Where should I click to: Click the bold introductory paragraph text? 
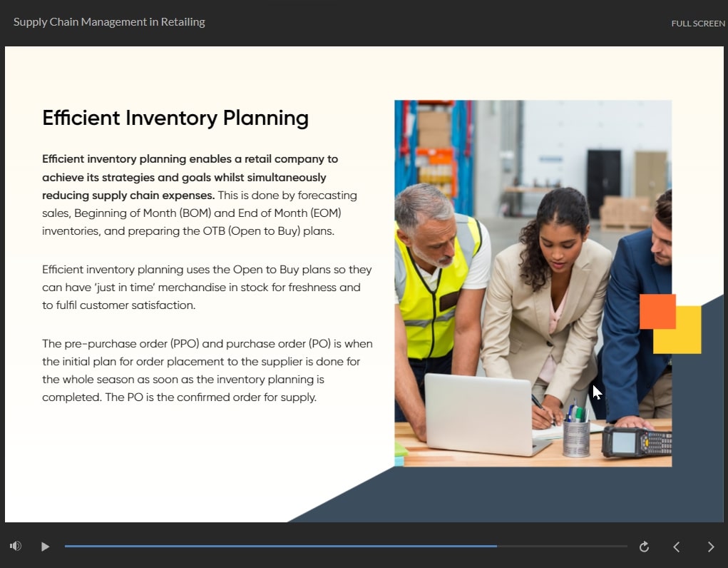pos(184,177)
